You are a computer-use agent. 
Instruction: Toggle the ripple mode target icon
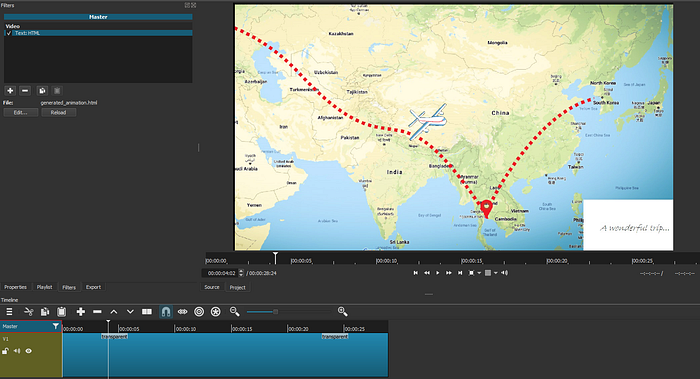coord(199,312)
